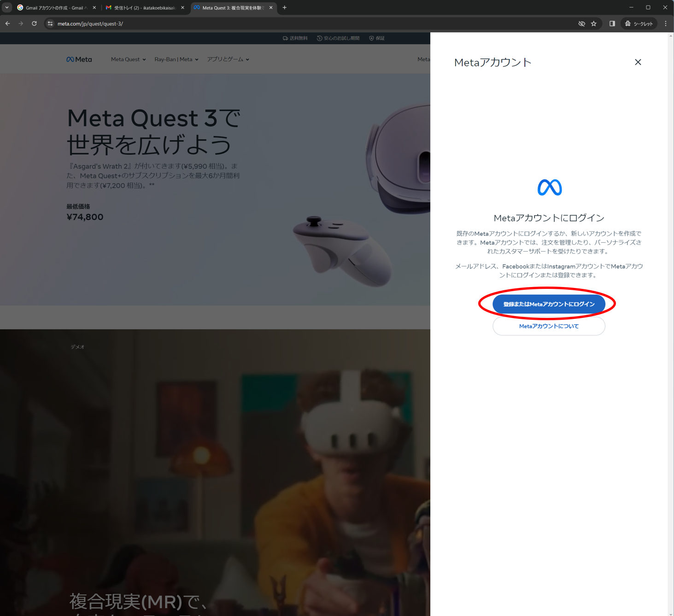Expand the Ray-Ban | Meta menu
The width and height of the screenshot is (674, 616).
coord(176,59)
